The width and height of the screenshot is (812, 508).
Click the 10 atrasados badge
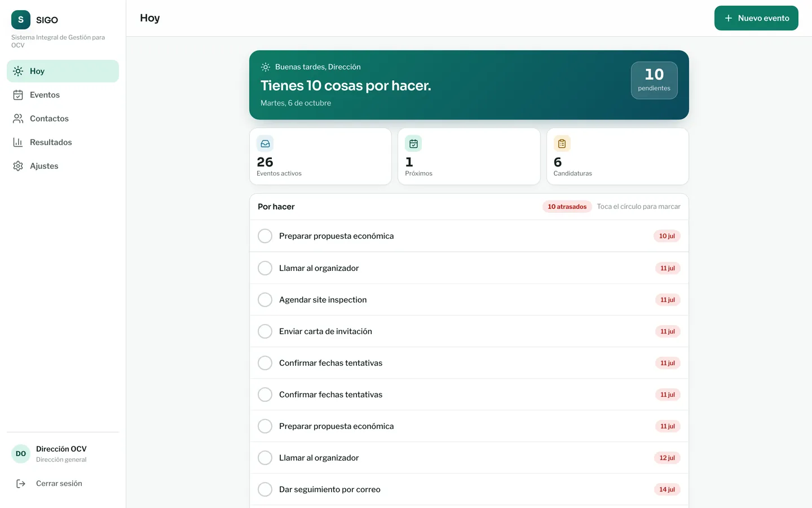point(567,207)
